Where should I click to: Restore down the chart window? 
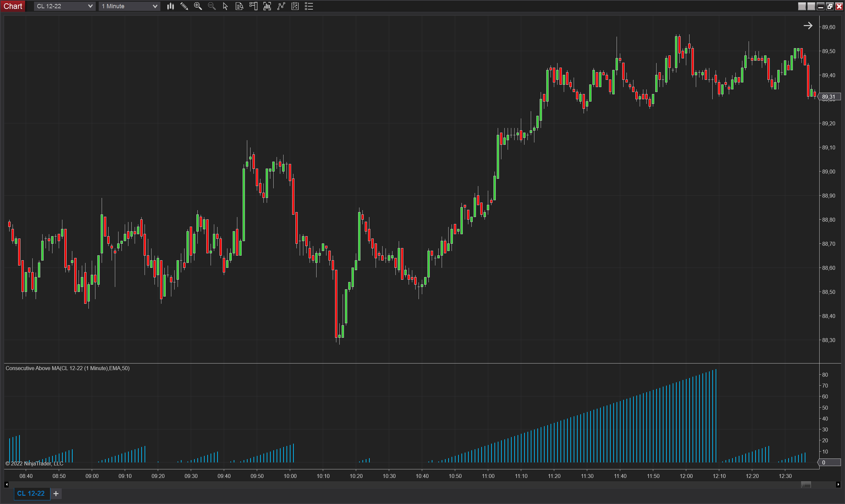pyautogui.click(x=830, y=6)
